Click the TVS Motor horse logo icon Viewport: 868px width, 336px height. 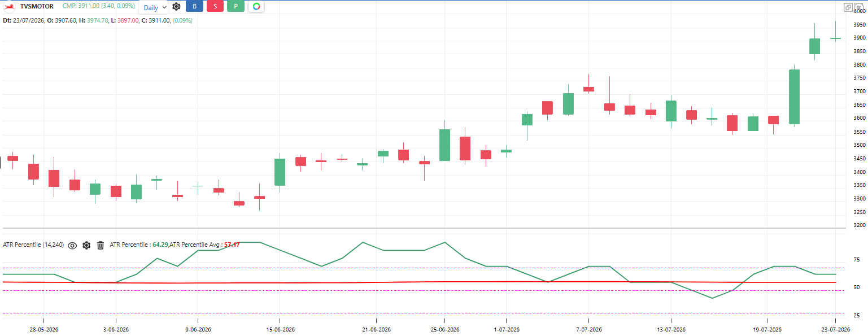tap(9, 6)
